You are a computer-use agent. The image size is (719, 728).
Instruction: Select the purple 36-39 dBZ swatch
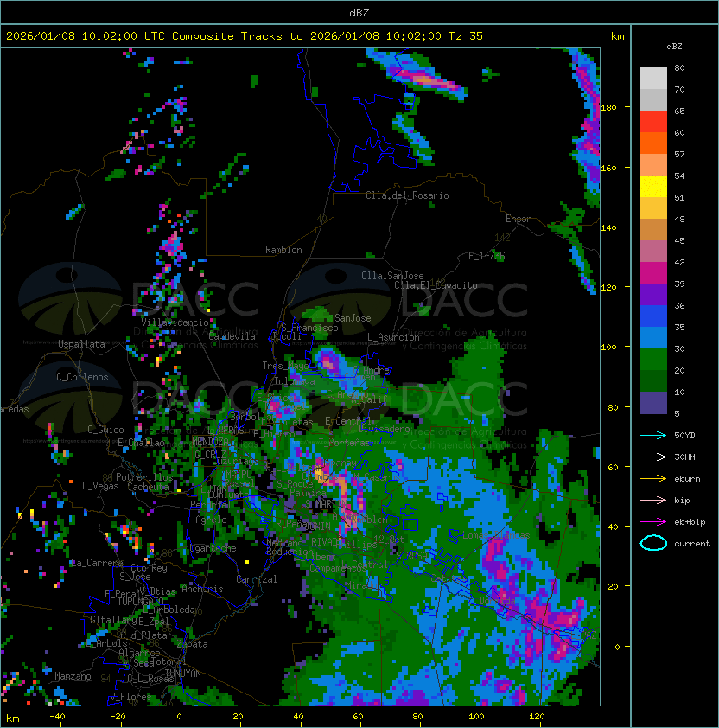[653, 295]
